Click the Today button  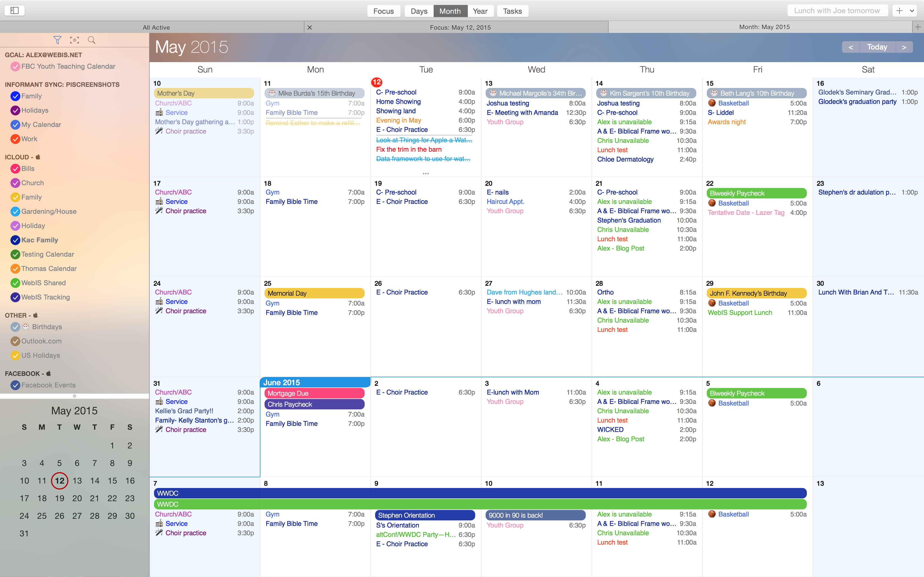click(877, 47)
